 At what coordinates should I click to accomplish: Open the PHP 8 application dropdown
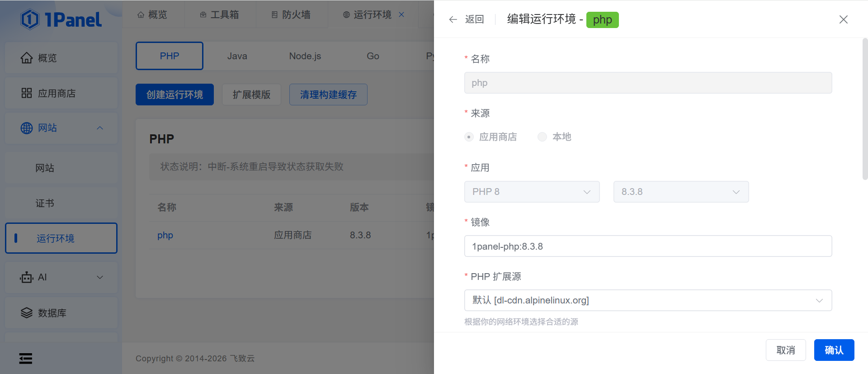(x=532, y=192)
